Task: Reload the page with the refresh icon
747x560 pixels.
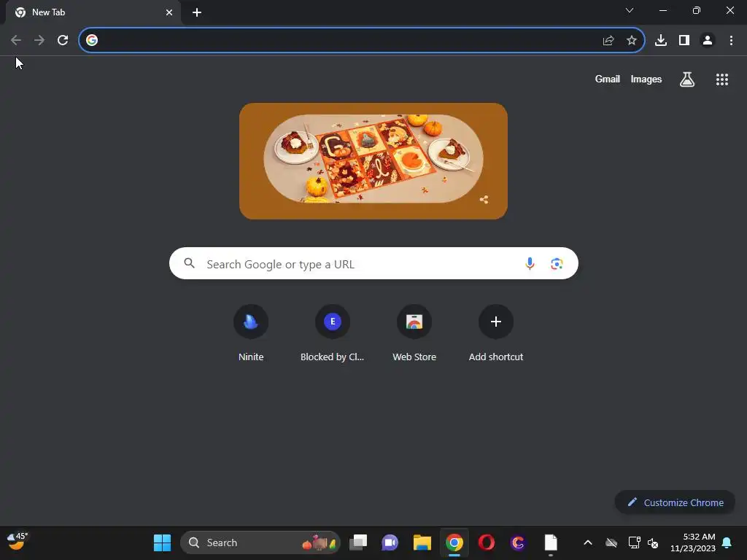Action: (x=63, y=41)
